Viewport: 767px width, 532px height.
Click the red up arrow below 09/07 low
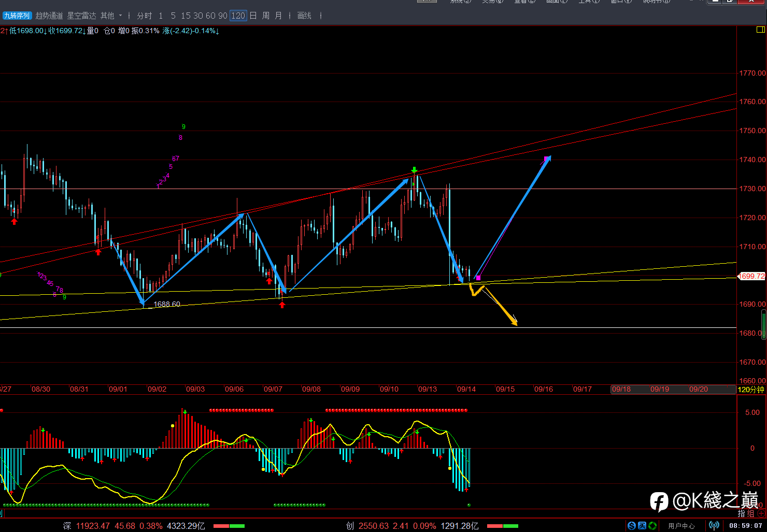point(282,305)
